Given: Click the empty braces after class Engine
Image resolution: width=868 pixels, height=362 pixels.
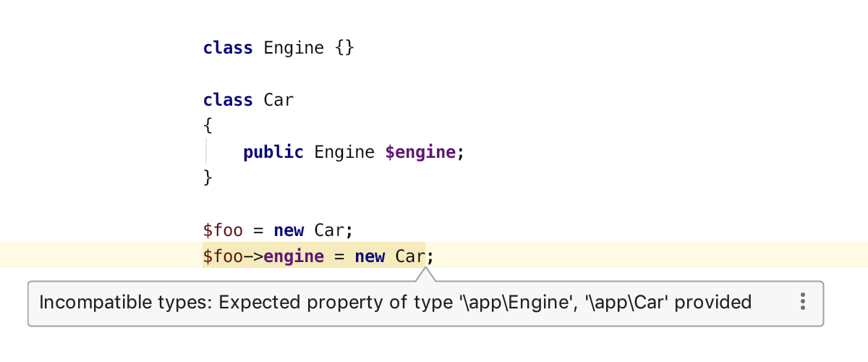Looking at the screenshot, I should [344, 49].
